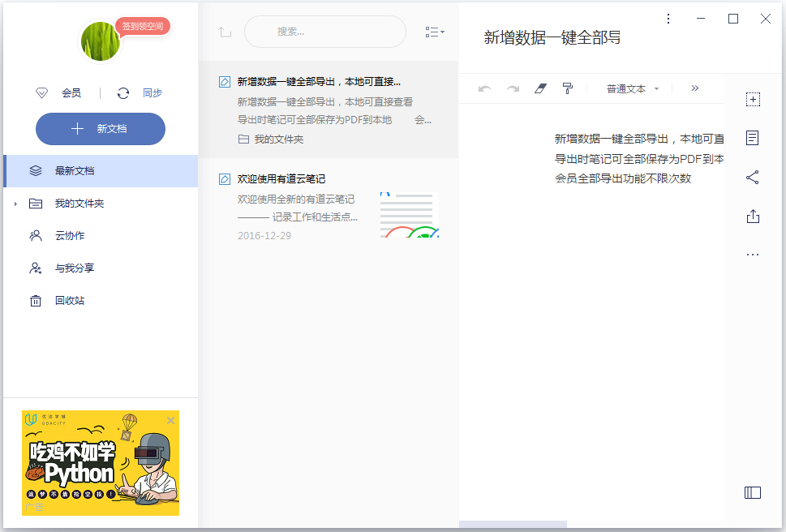This screenshot has height=532, width=786.
Task: Click the horizontal scrollbar at editor bottom
Action: coord(513,525)
